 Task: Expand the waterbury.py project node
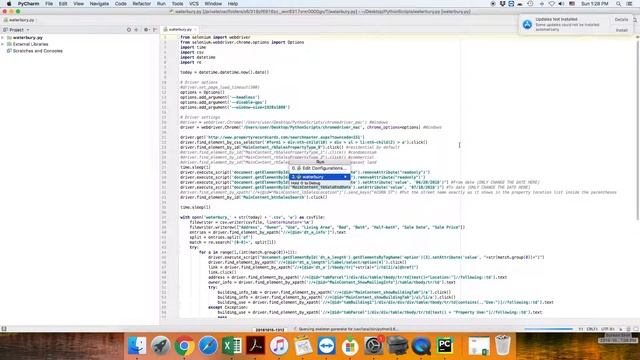point(3,38)
